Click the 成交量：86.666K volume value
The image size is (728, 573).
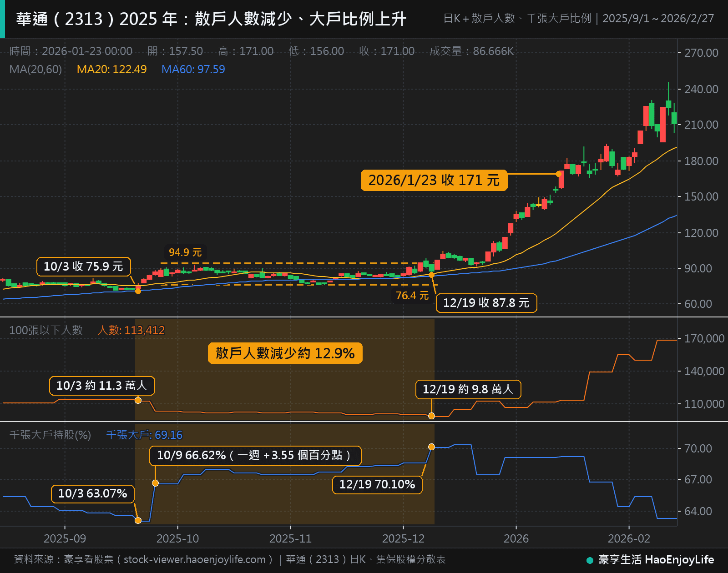472,51
